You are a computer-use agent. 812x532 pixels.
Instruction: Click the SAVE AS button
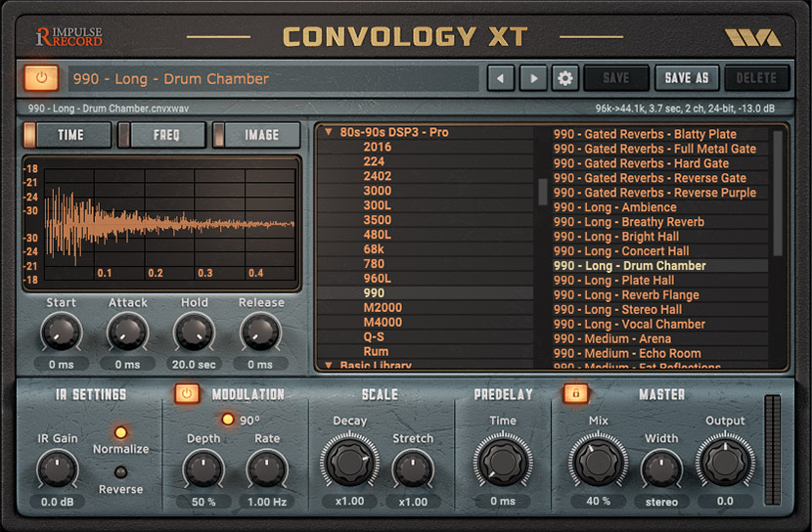pyautogui.click(x=687, y=78)
